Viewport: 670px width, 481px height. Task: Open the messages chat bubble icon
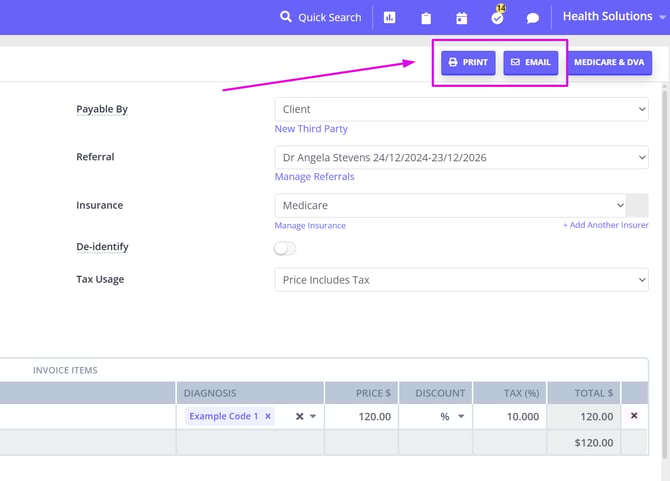(533, 18)
